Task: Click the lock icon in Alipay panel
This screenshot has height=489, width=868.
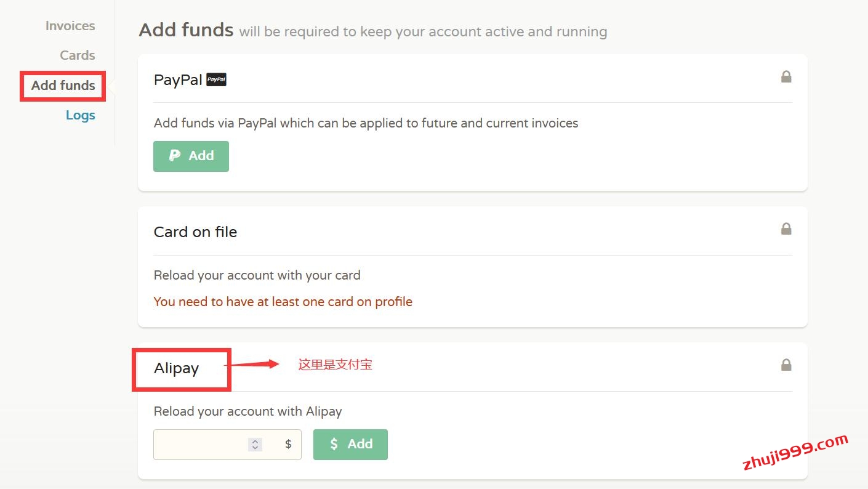Action: click(786, 365)
